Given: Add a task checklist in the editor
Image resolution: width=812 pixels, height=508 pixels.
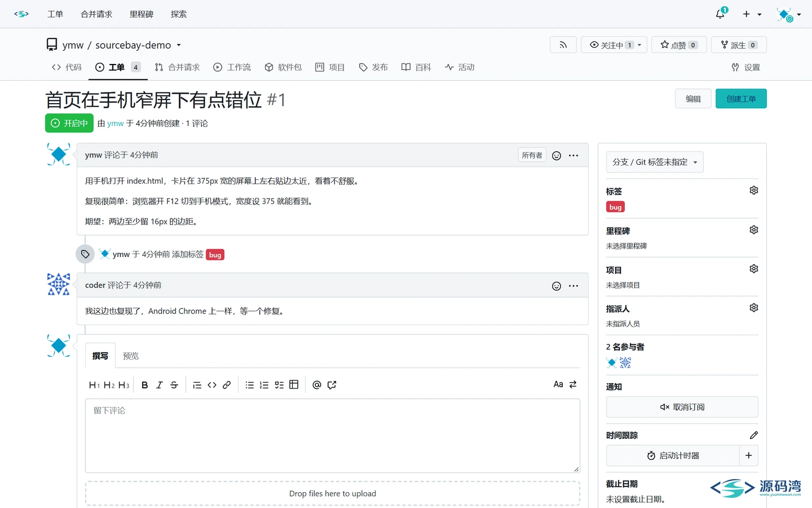Looking at the screenshot, I should 279,385.
